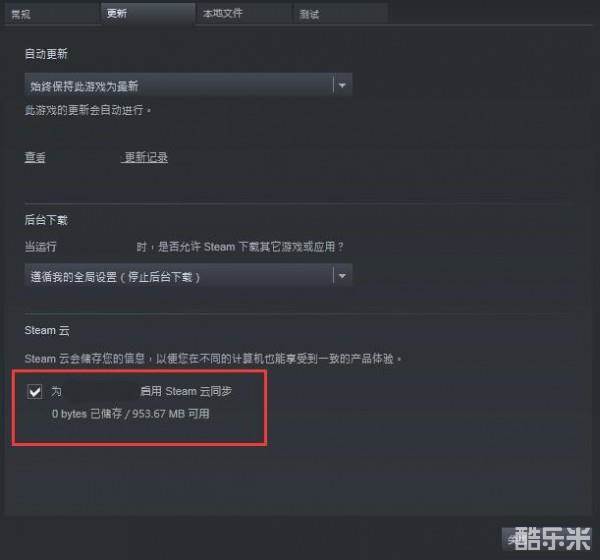
Task: Click arrow icon of background download dropdown
Action: 342,276
